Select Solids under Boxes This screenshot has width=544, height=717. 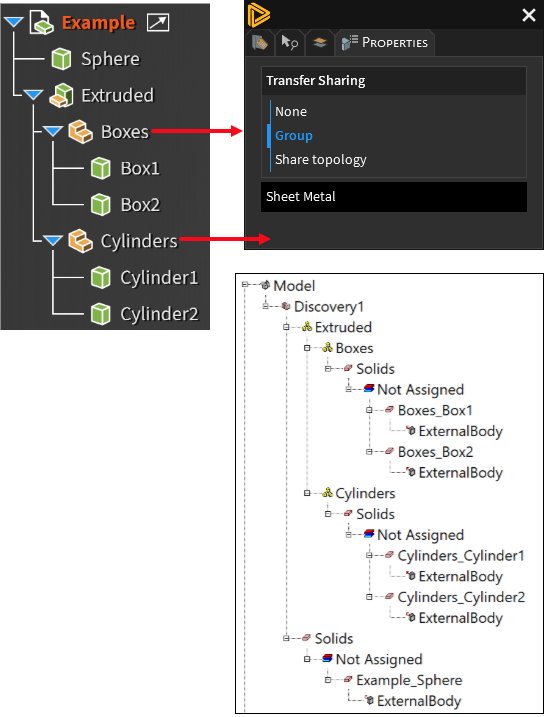pos(375,369)
